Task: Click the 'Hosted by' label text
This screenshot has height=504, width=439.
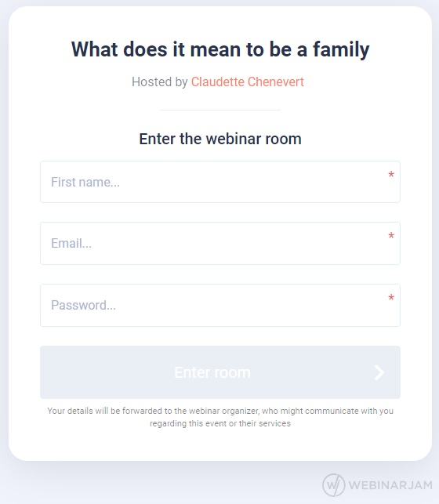Action: (160, 82)
